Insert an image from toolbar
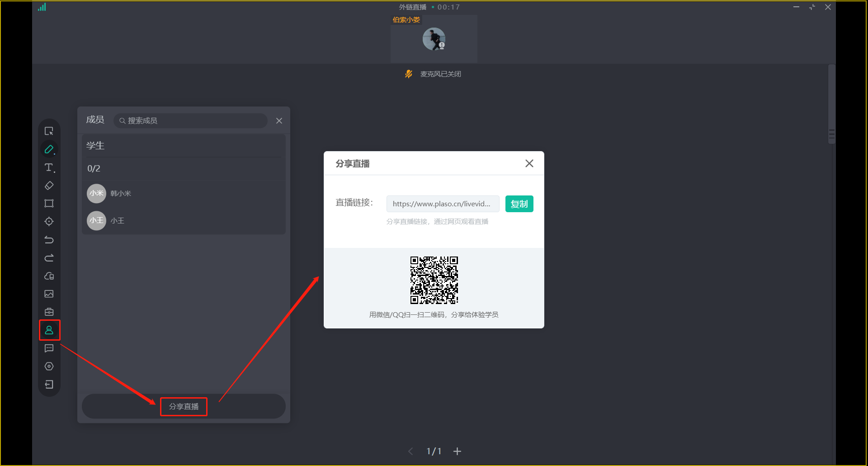The height and width of the screenshot is (466, 868). coord(49,294)
